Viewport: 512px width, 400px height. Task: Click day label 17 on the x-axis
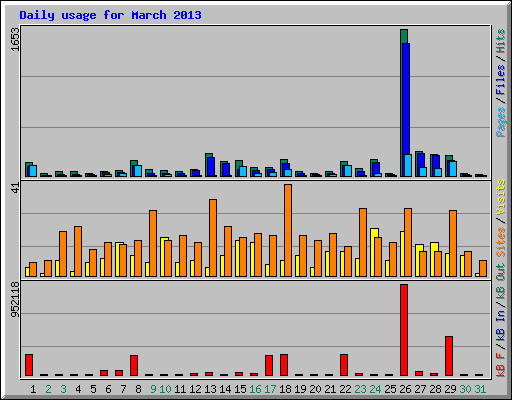click(x=270, y=389)
